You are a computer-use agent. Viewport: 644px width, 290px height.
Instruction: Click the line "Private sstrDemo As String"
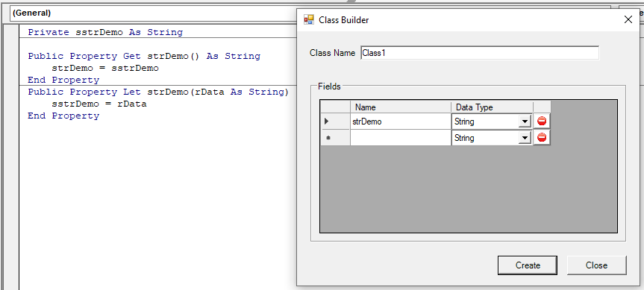(105, 32)
